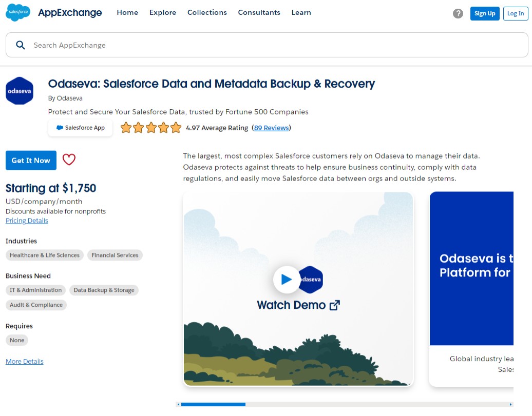Click the Odaseva app logo
Image resolution: width=532 pixels, height=416 pixels.
pyautogui.click(x=19, y=90)
